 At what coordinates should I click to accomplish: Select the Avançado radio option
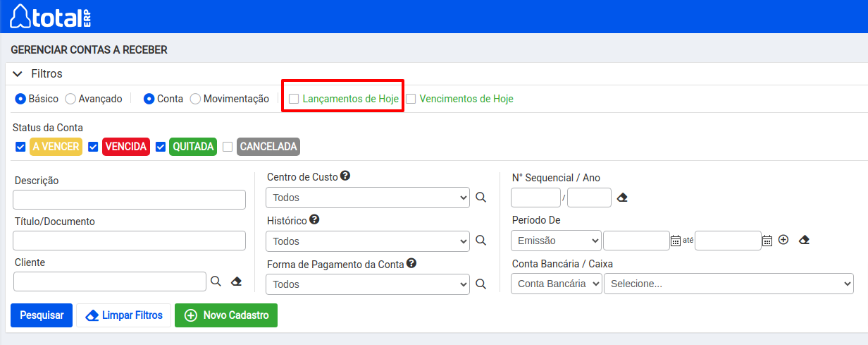click(70, 99)
